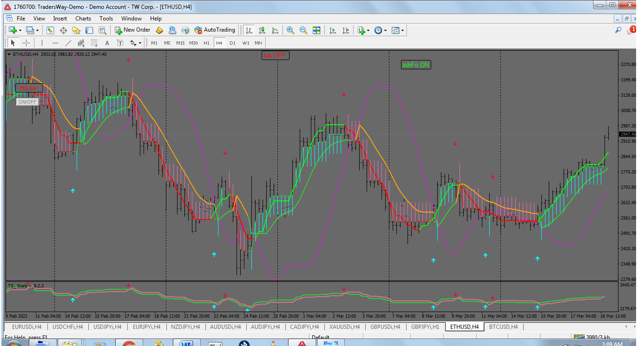644x346 pixels.
Task: Toggle the 'advFo ON' chart label
Action: pyautogui.click(x=416, y=65)
